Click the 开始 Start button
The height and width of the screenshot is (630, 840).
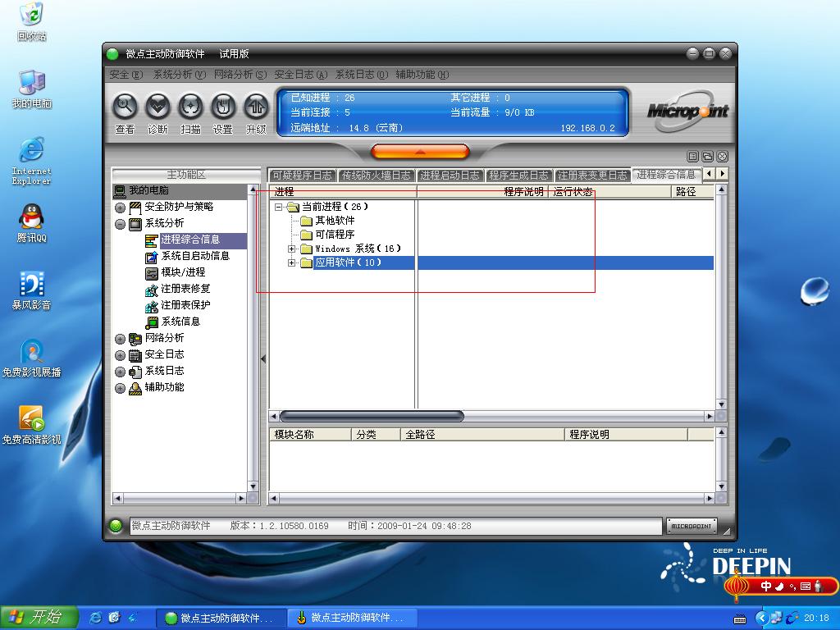point(39,618)
